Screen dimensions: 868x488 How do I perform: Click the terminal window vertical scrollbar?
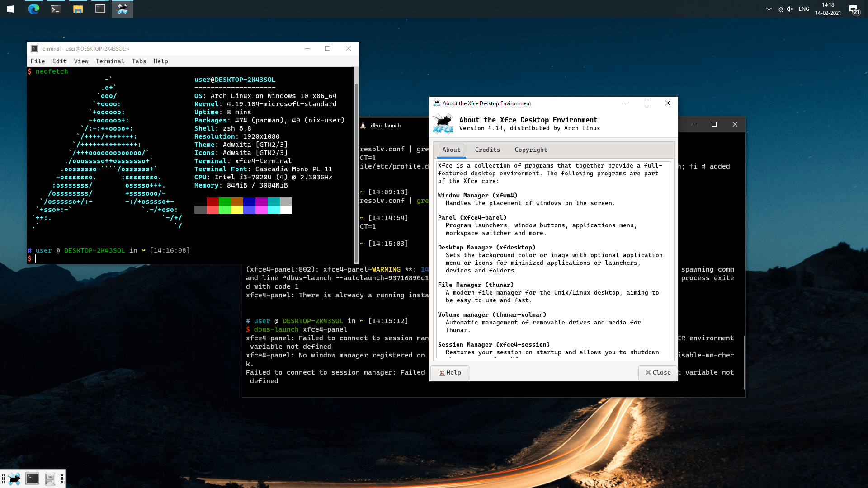coord(356,171)
